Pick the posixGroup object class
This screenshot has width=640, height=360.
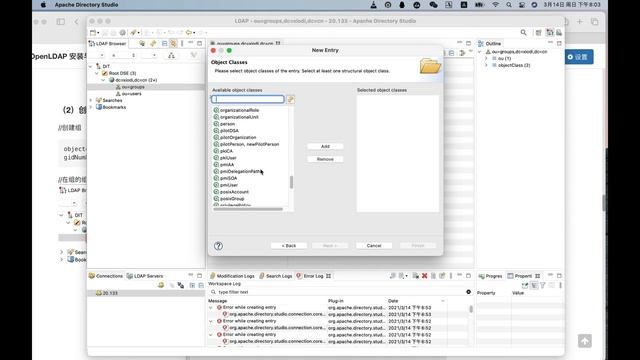pos(232,199)
